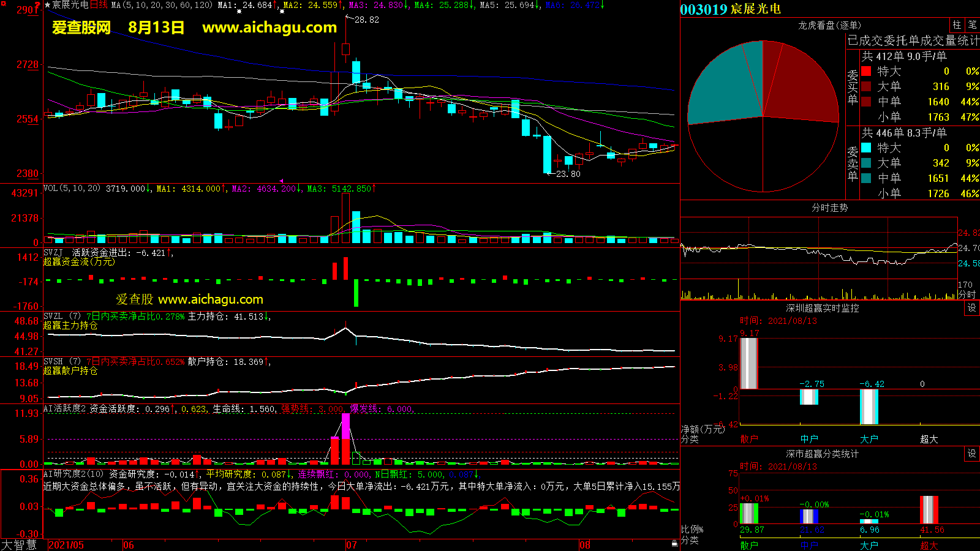Click the cyan 特大 sell-order swatch

point(866,148)
